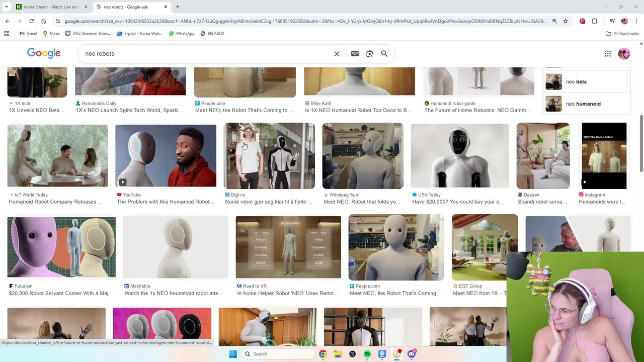The image size is (644, 362).
Task: Open the Windows Start menu
Action: pyautogui.click(x=233, y=354)
